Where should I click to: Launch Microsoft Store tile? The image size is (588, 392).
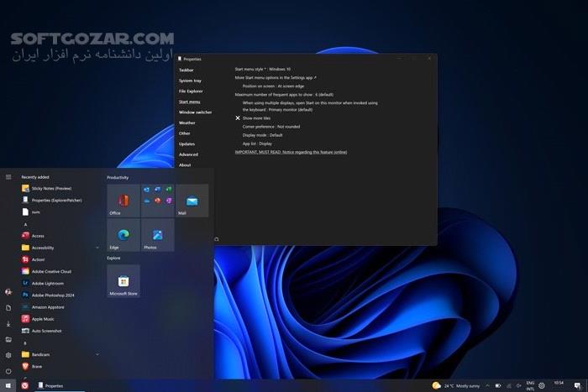pos(123,281)
